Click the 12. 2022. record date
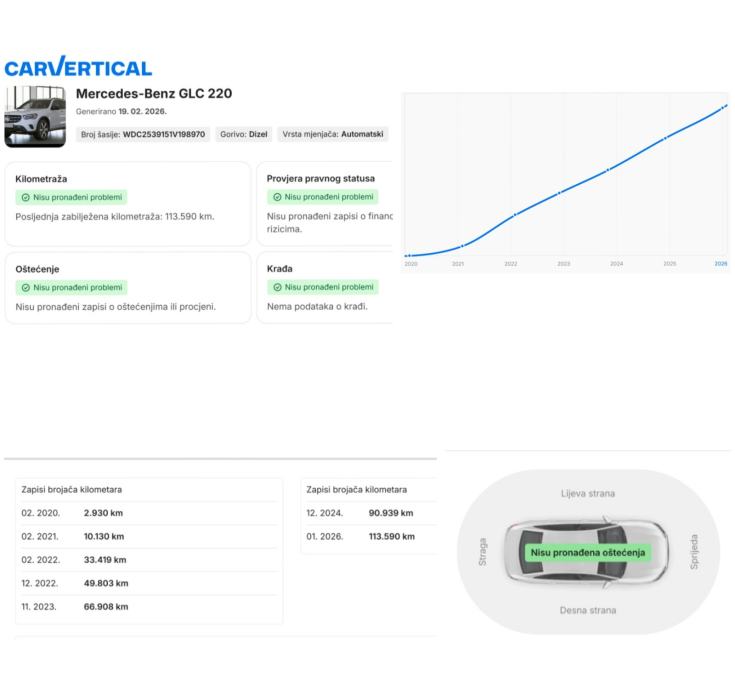 [40, 583]
